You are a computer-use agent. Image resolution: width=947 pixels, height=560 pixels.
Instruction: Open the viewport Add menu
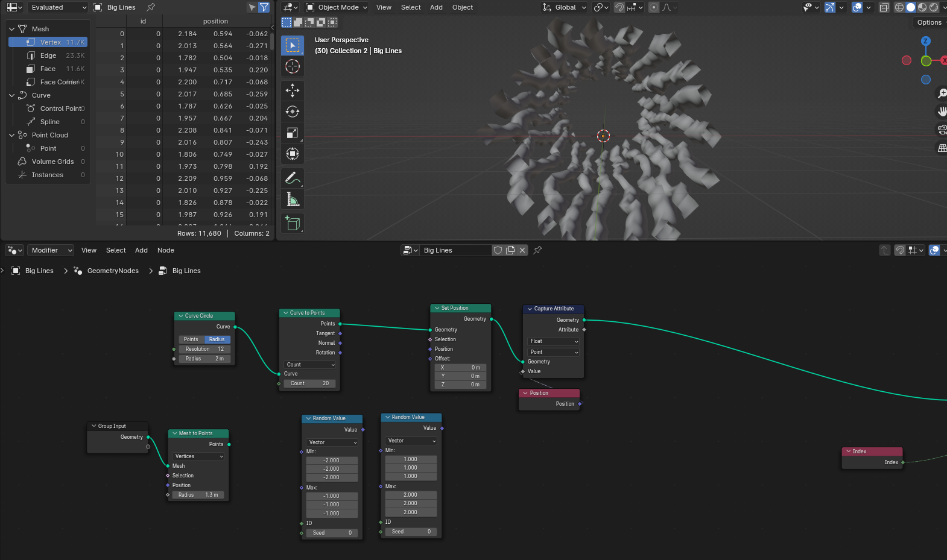(x=436, y=7)
